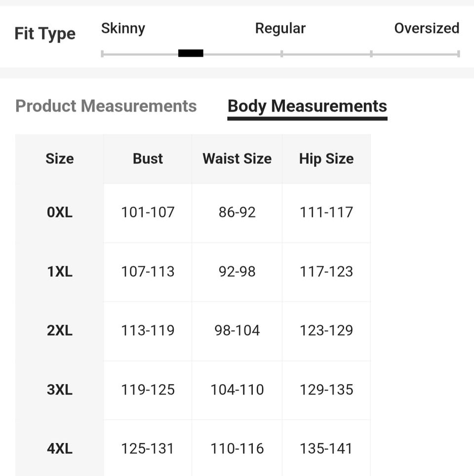The width and height of the screenshot is (474, 476).
Task: Click the 98-104 waist size cell
Action: point(237,330)
